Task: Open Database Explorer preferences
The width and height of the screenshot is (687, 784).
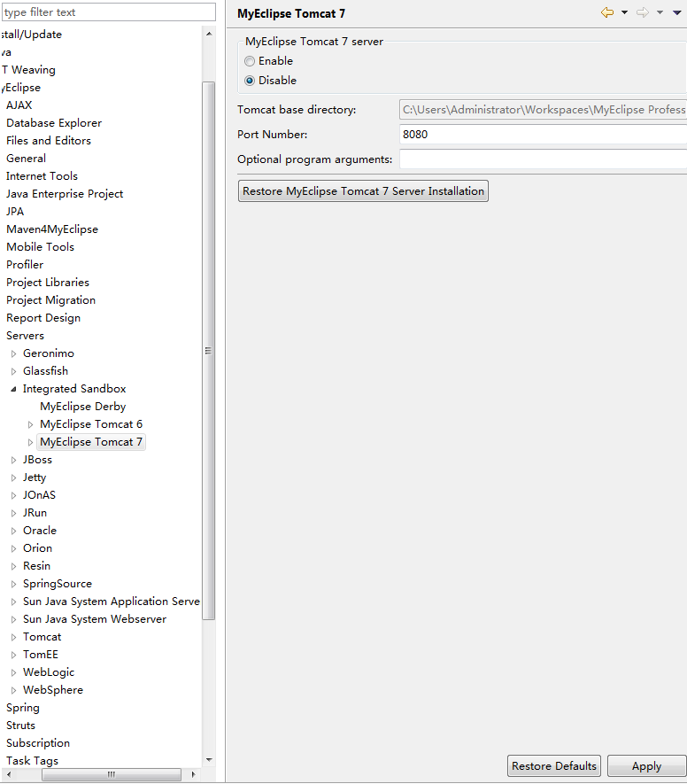Action: pyautogui.click(x=54, y=123)
